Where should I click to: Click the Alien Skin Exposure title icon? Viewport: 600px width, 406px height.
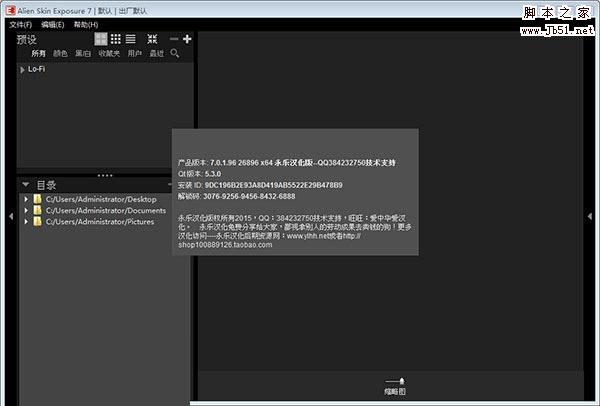10,10
